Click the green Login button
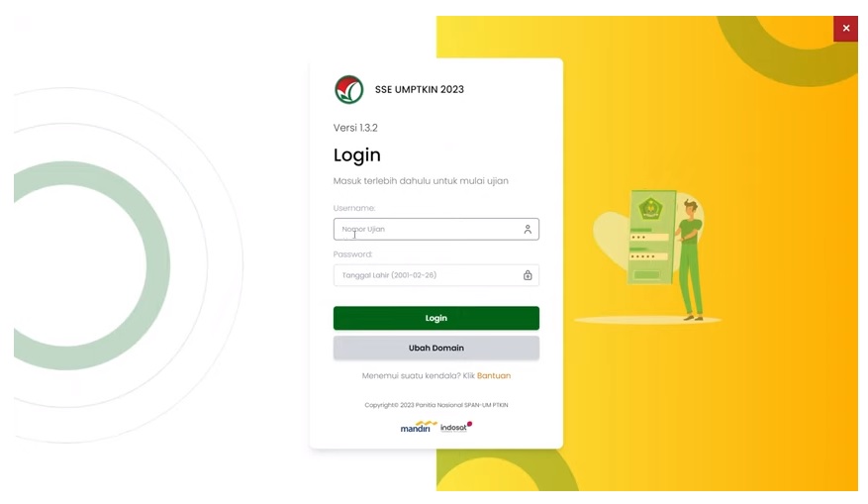 [x=436, y=318]
